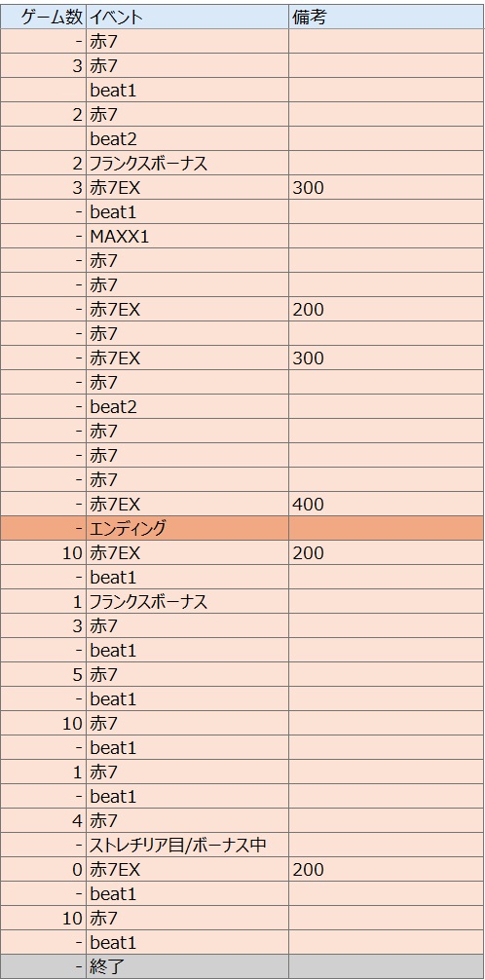Select the last beat1 cell above 終了
Viewport: 485px width, 980px height.
(x=188, y=943)
